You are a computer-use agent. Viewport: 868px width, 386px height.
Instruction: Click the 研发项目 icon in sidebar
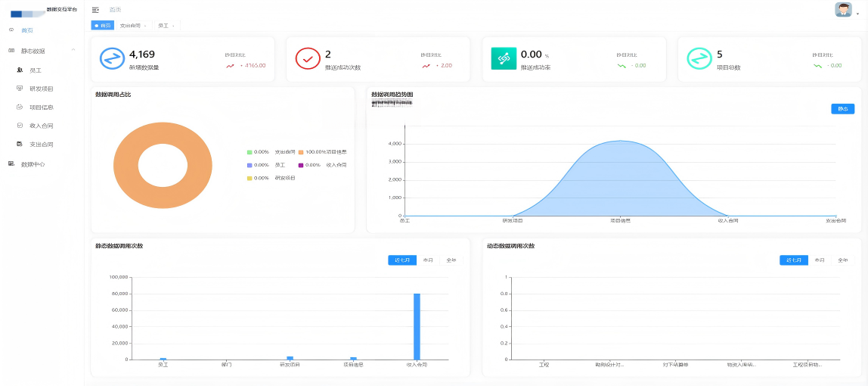[20, 89]
